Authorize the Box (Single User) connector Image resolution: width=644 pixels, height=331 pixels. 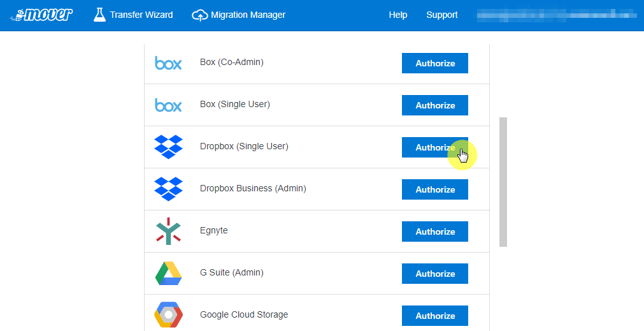[435, 105]
